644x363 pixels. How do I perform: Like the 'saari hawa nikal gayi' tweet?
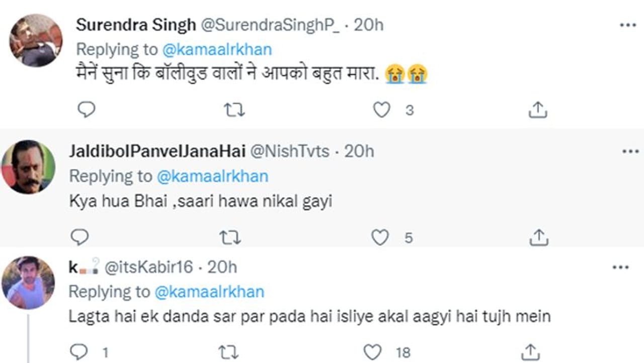[x=380, y=237]
